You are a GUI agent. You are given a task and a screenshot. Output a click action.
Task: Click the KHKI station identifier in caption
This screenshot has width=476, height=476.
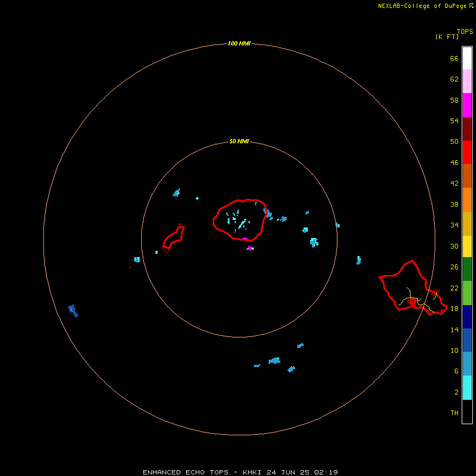[253, 472]
